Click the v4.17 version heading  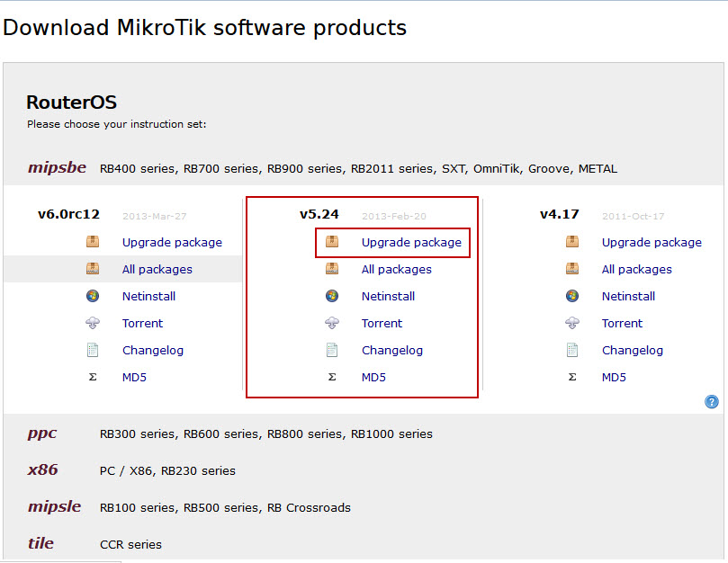[560, 214]
